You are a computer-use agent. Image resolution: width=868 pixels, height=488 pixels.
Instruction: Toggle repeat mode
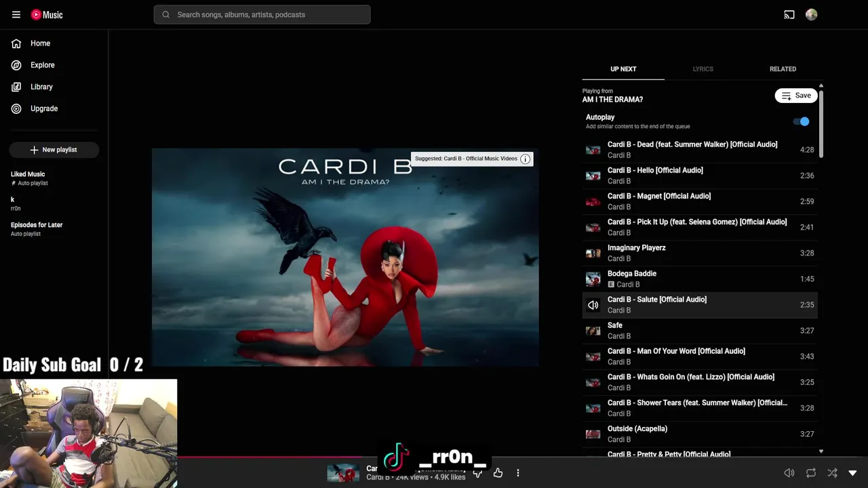(810, 473)
